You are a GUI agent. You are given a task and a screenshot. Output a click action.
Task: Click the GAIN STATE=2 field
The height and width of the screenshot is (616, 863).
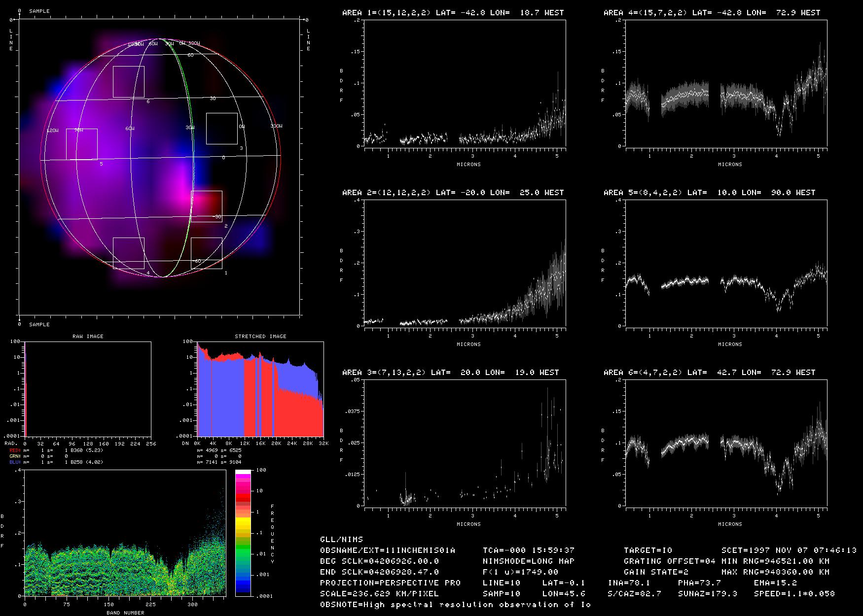tap(656, 572)
